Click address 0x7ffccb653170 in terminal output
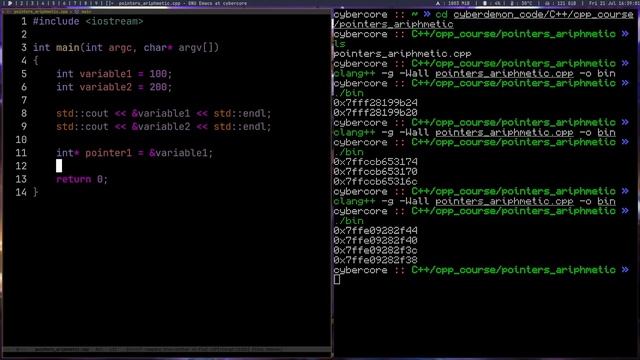This screenshot has width=640, height=360. (376, 172)
